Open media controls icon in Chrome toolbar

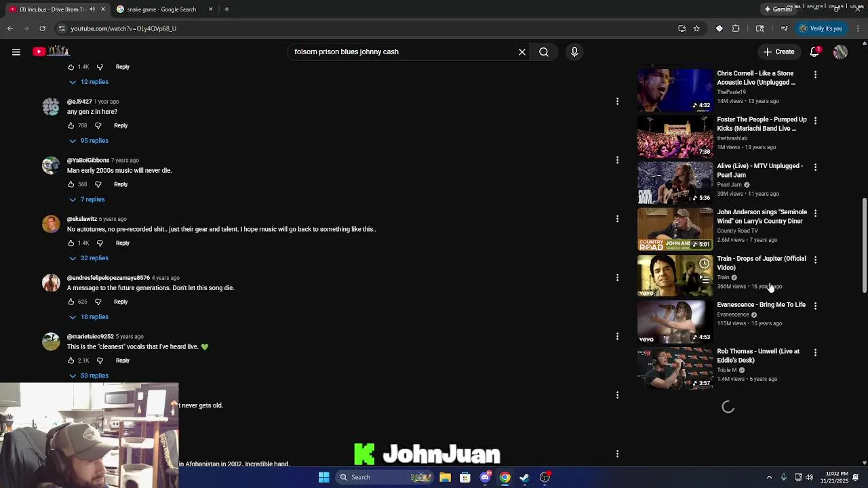tap(784, 28)
